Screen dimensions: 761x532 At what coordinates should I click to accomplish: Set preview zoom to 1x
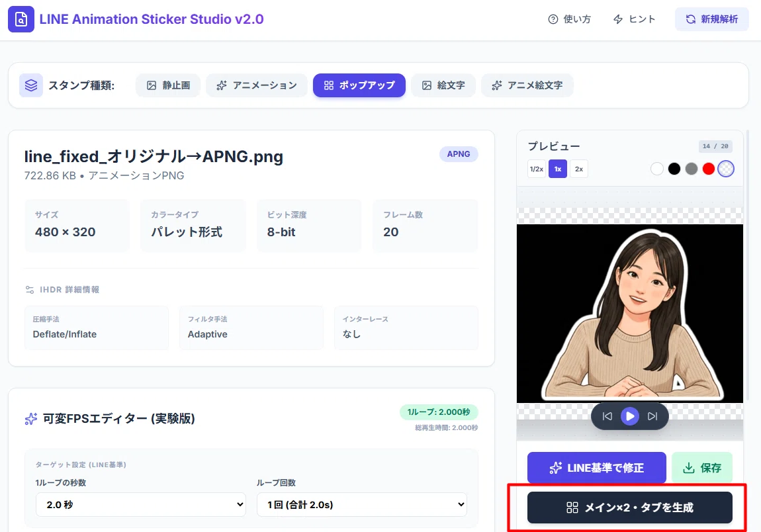coord(558,169)
